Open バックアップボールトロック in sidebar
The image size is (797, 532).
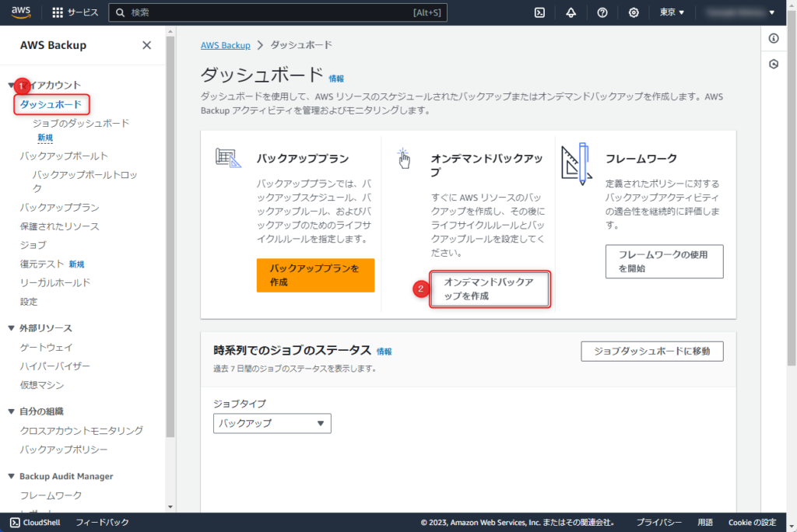[x=85, y=181]
